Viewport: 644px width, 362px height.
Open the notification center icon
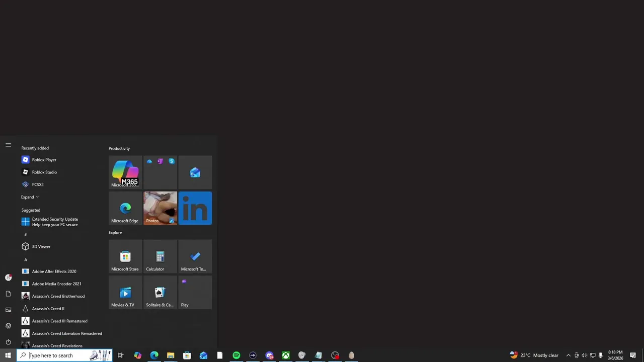pos(633,355)
